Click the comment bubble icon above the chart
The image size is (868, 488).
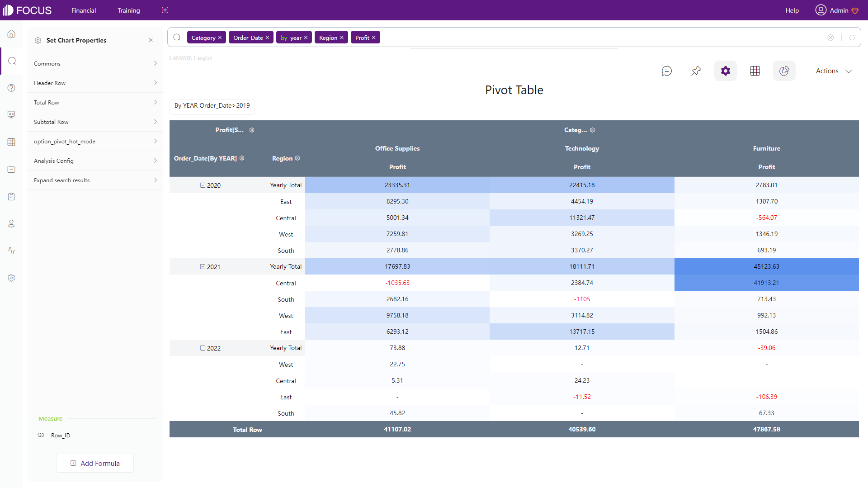[666, 71]
